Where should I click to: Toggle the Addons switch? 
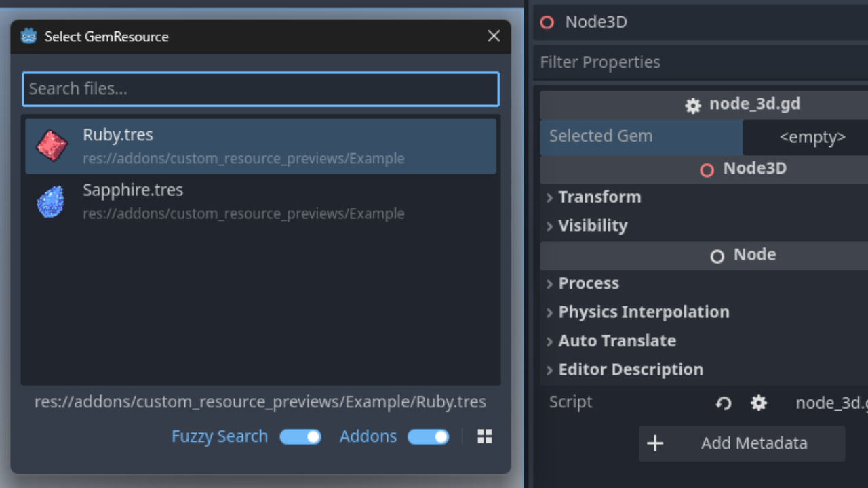point(428,436)
